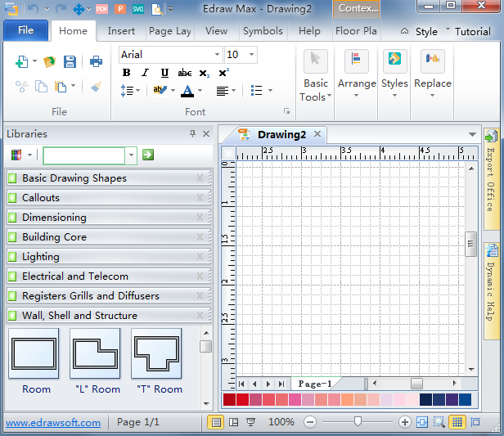This screenshot has height=436, width=504.
Task: Click the SVG export icon
Action: click(137, 10)
